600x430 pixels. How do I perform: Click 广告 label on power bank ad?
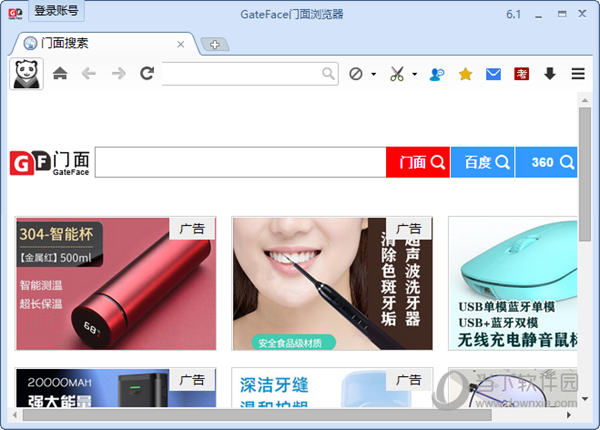[x=192, y=380]
